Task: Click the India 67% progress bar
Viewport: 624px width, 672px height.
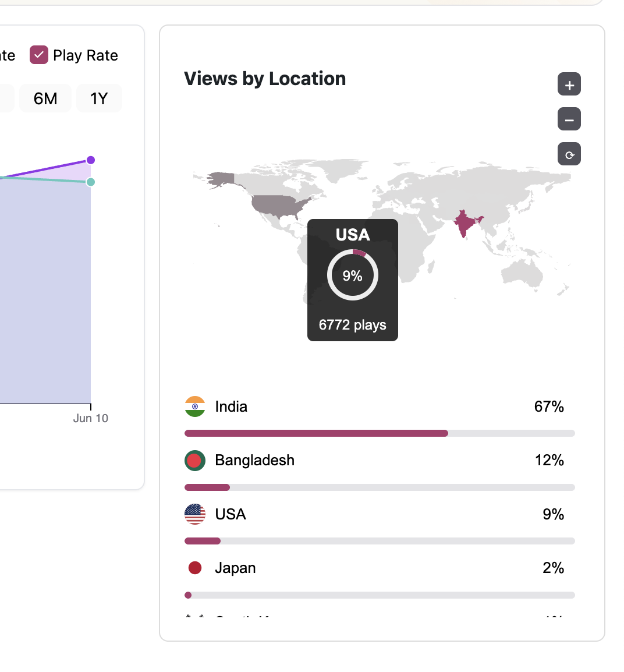Action: coord(380,433)
